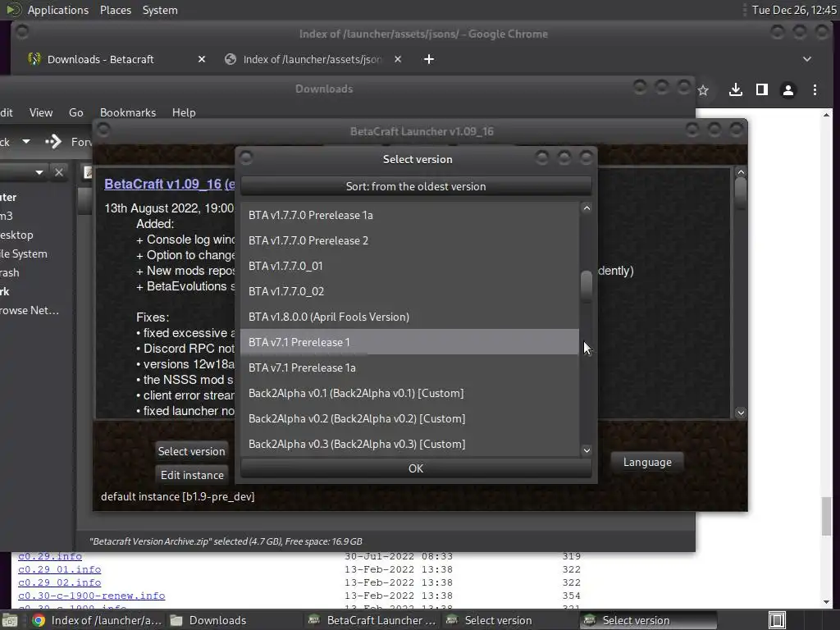Pick Back2Alpha v0.1 [Custom] version

click(x=409, y=393)
